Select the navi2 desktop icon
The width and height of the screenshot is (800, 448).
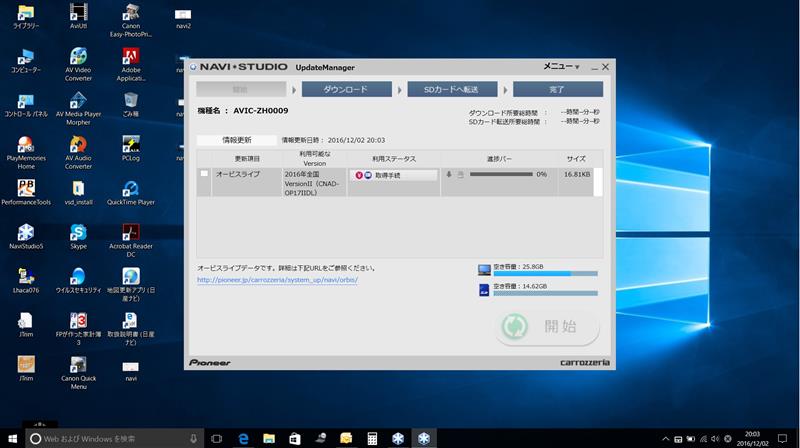point(183,18)
